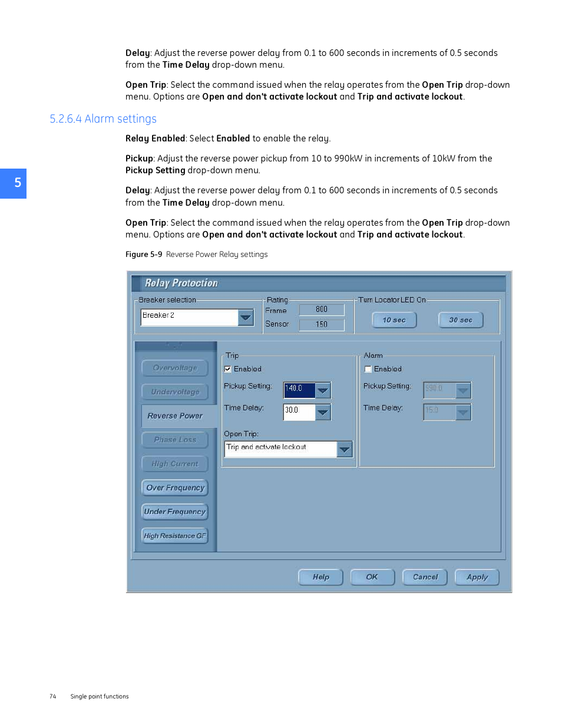Image resolution: width=562 pixels, height=728 pixels.
Task: Click the Alarm Time Delay value 15.0
Action: [439, 412]
